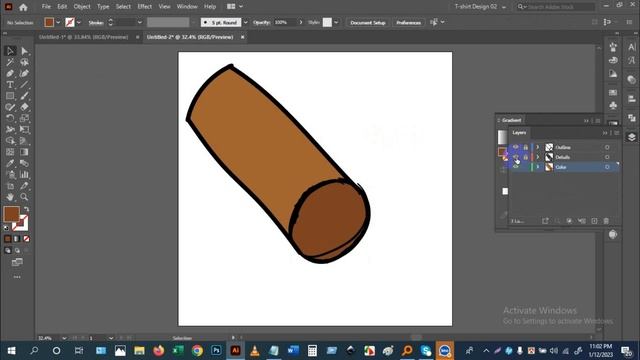Viewport: 640px width, 360px height.
Task: Open the Object menu
Action: 82,7
